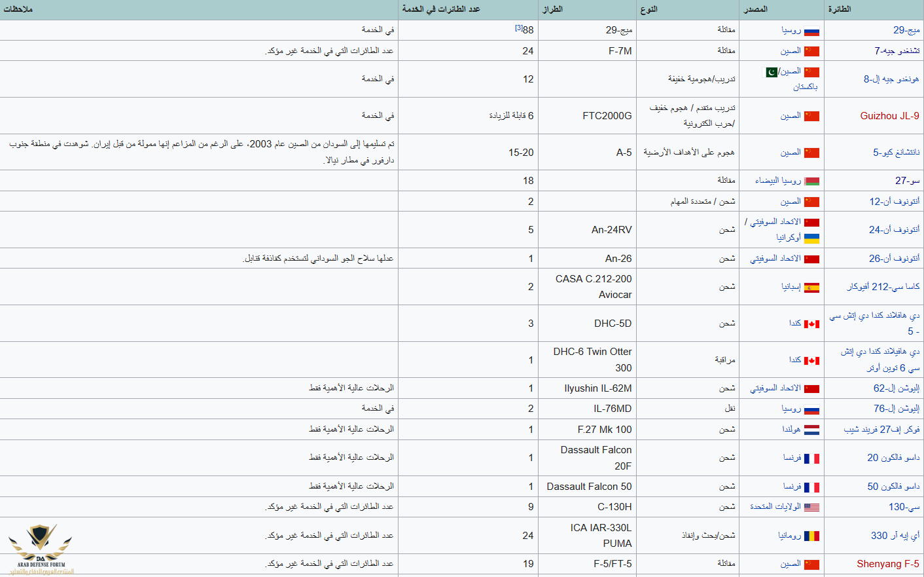Click the Romania flag icon
Image resolution: width=924 pixels, height=577 pixels.
point(811,536)
